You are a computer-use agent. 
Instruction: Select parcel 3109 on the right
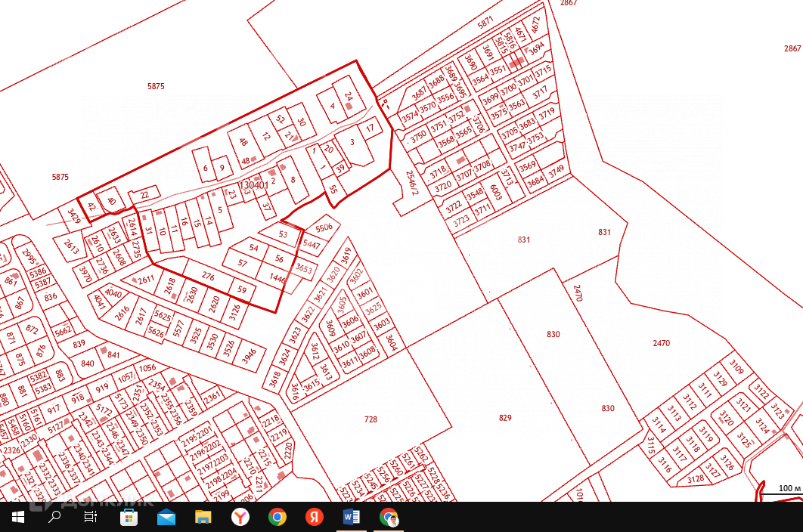pos(736,367)
